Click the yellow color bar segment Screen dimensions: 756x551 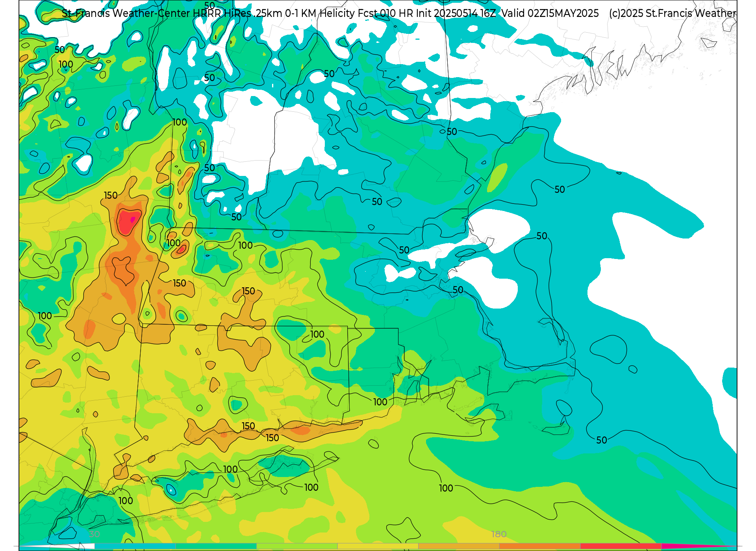pyautogui.click(x=378, y=546)
